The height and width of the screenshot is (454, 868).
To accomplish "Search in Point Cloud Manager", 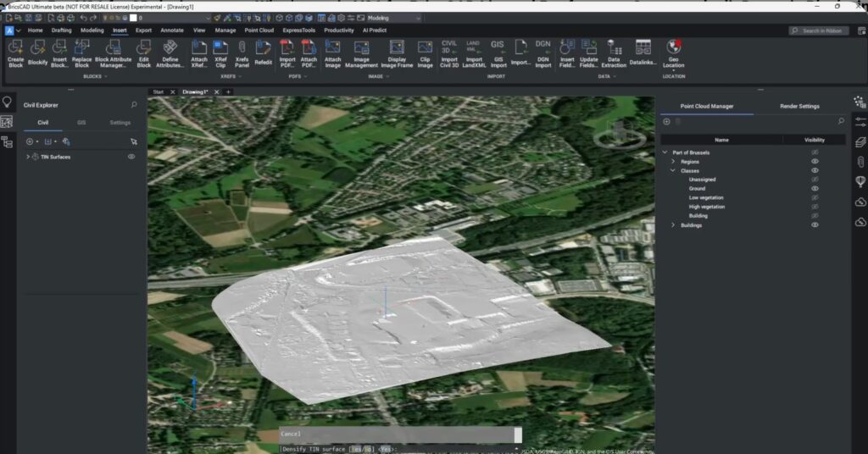I will (841, 121).
